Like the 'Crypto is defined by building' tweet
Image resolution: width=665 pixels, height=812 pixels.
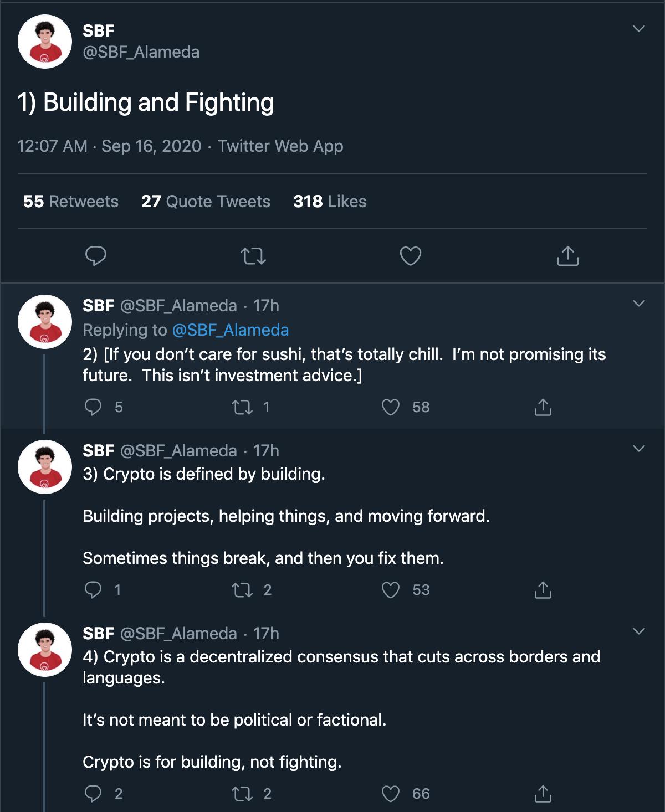click(391, 590)
